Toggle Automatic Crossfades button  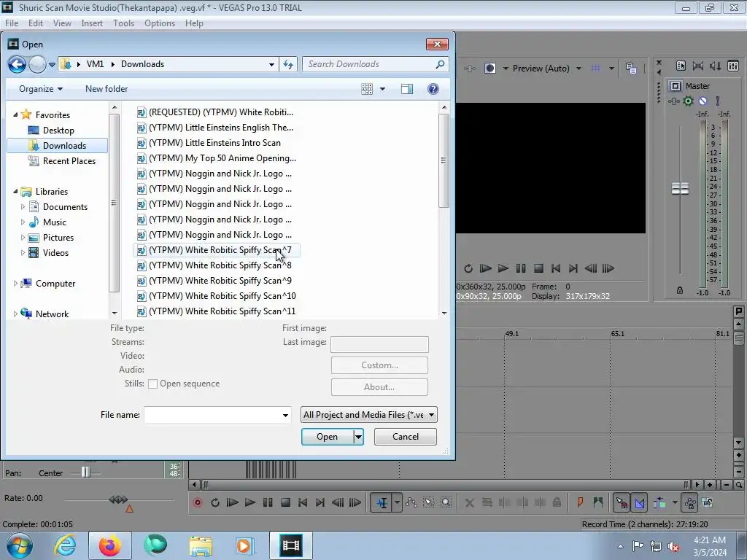pyautogui.click(x=640, y=502)
